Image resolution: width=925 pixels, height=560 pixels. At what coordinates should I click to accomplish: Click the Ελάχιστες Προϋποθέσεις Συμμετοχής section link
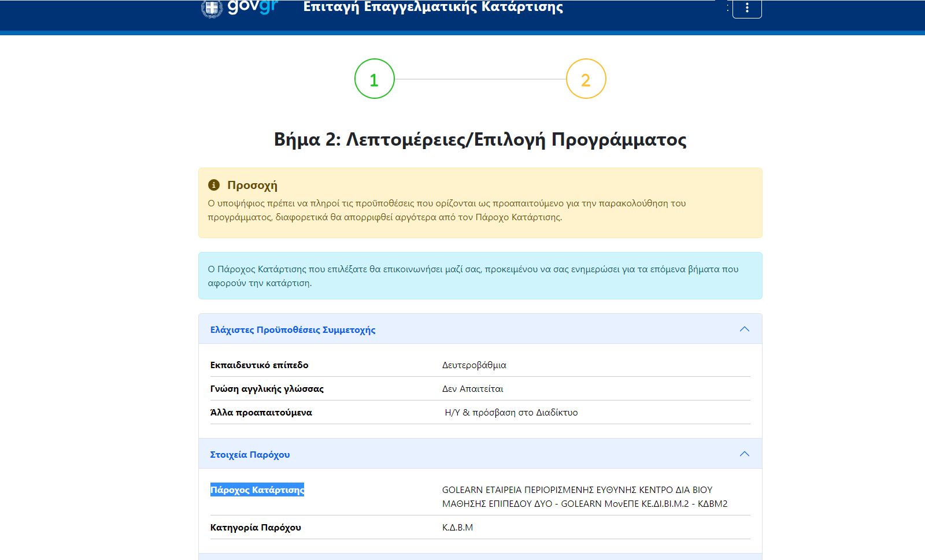coord(293,329)
